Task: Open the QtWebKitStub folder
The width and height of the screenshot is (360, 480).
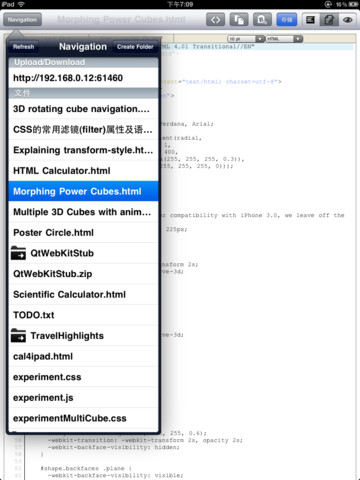Action: pyautogui.click(x=83, y=253)
